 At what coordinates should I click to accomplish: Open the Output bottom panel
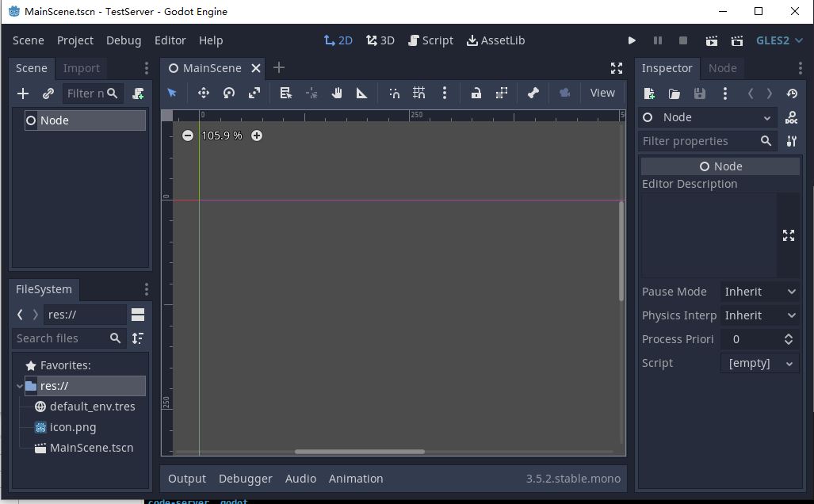click(x=187, y=479)
